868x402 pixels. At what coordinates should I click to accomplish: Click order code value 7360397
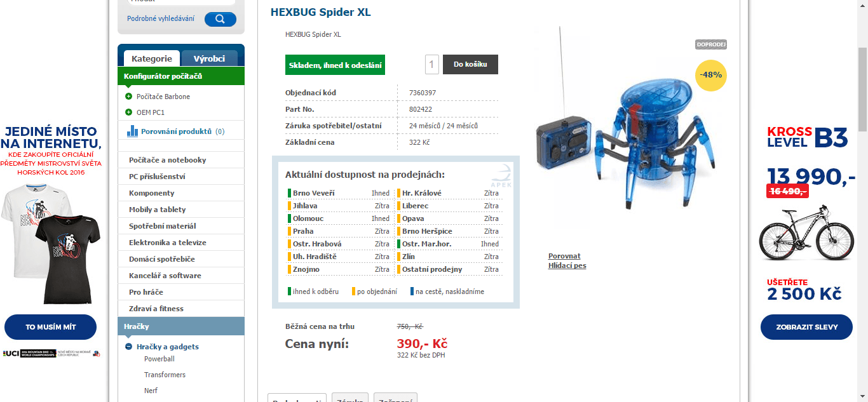[423, 93]
